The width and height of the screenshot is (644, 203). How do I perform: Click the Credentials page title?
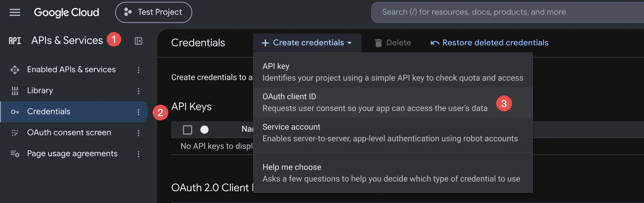tap(198, 43)
